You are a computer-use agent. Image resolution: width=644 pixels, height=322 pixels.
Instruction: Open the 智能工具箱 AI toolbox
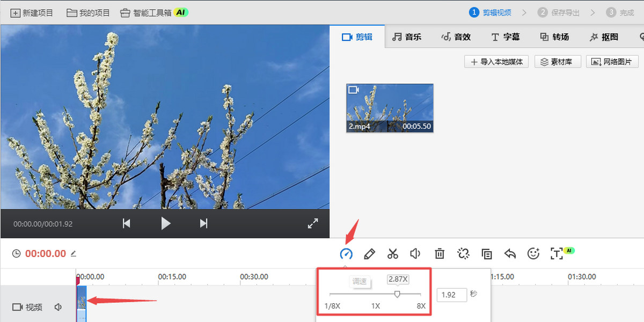154,12
